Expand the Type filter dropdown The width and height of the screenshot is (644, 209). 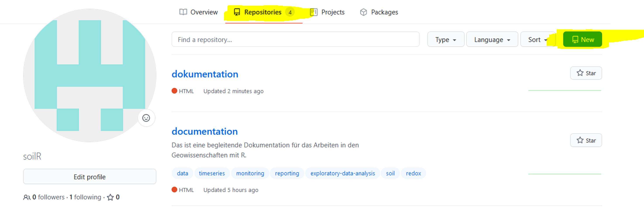pos(446,39)
